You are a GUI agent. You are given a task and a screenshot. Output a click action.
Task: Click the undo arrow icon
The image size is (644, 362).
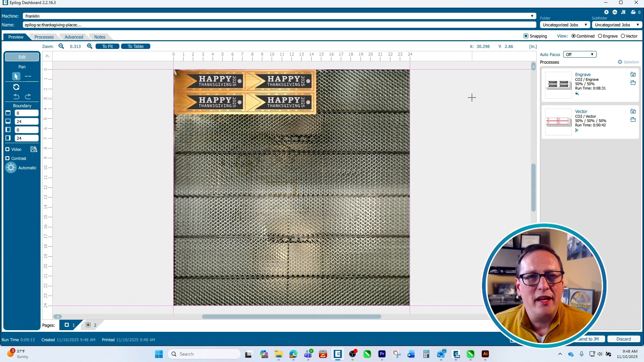(x=16, y=97)
